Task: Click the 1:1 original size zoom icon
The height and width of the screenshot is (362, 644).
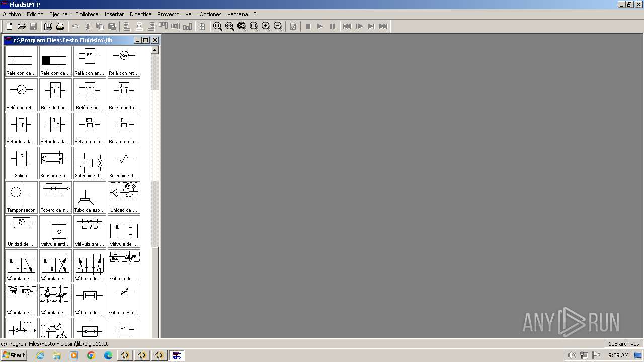Action: tap(217, 26)
